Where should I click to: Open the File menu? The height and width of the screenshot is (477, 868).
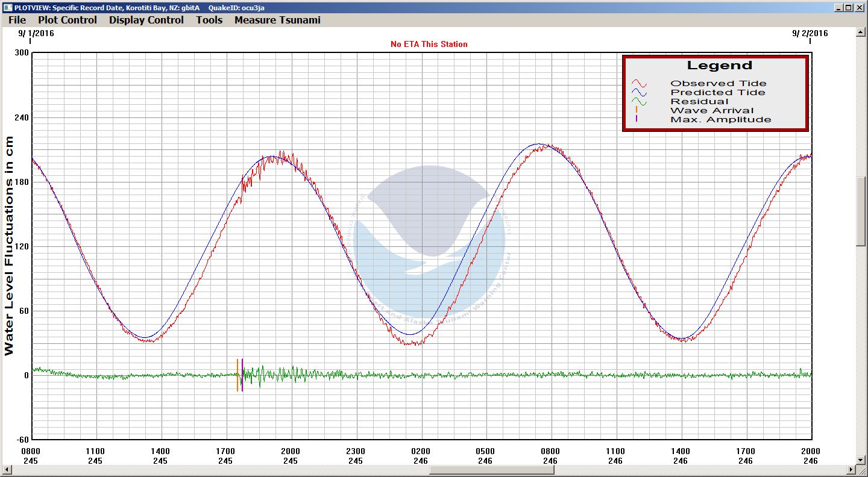(17, 20)
